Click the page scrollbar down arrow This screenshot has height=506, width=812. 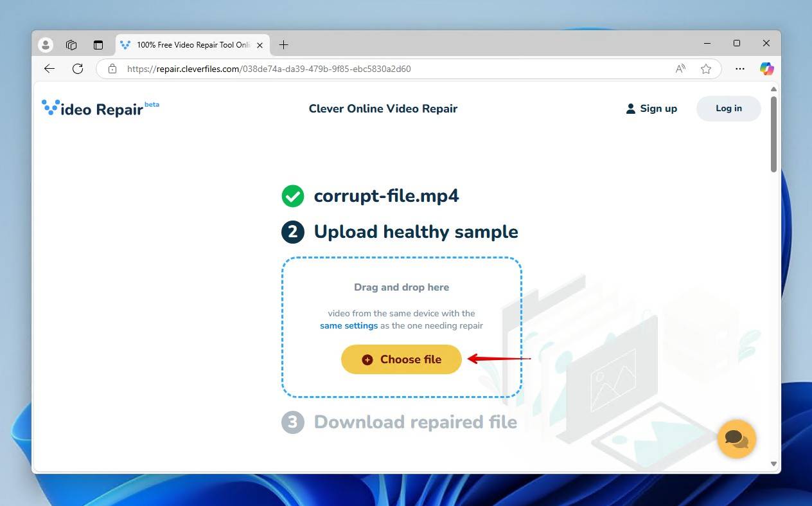click(x=773, y=464)
